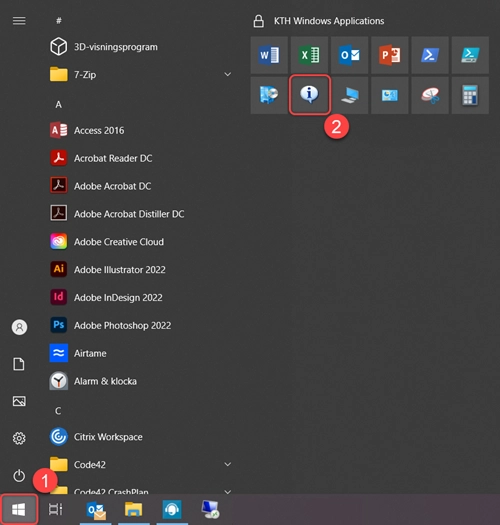Open the Pictures icon in the Start rail
Image resolution: width=500 pixels, height=525 pixels.
19,401
